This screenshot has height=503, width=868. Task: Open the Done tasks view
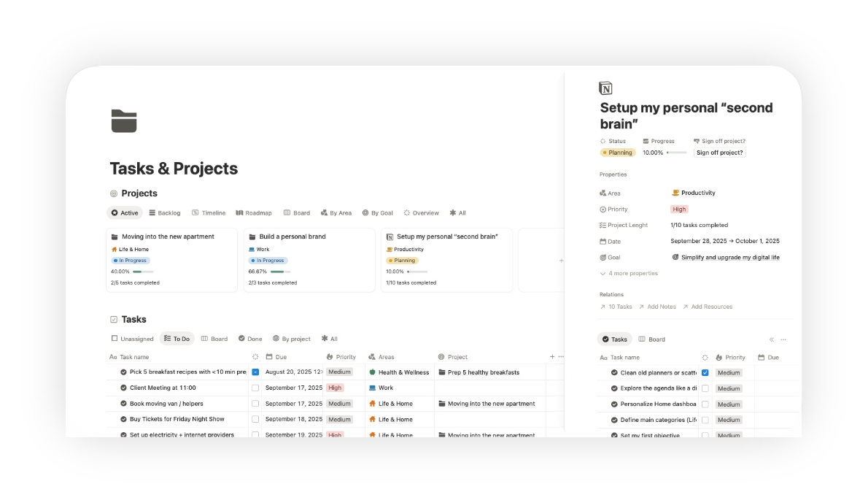pyautogui.click(x=250, y=338)
